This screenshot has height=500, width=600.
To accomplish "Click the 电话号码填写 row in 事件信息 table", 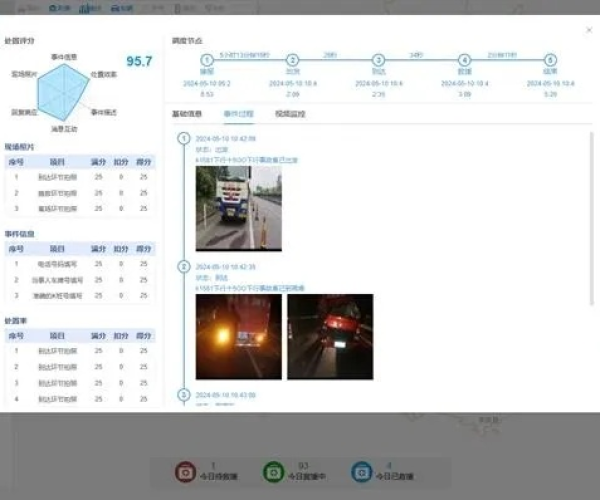I will point(80,264).
